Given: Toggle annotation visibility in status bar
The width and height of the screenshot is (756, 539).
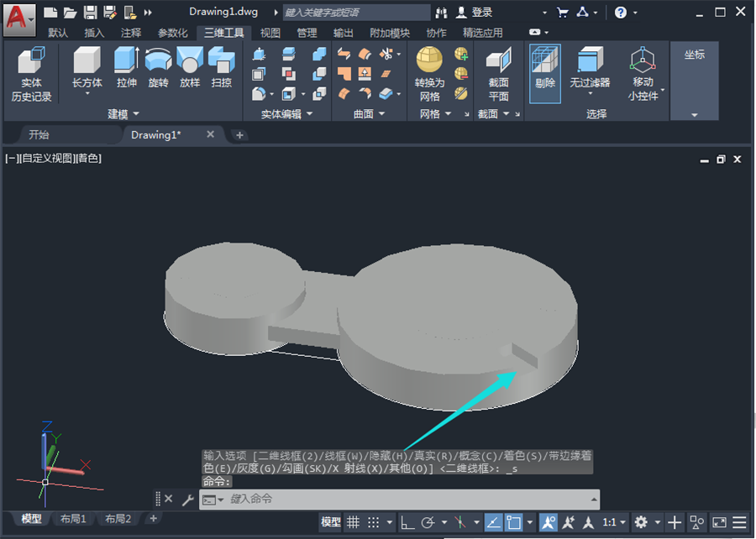Looking at the screenshot, I should [548, 522].
